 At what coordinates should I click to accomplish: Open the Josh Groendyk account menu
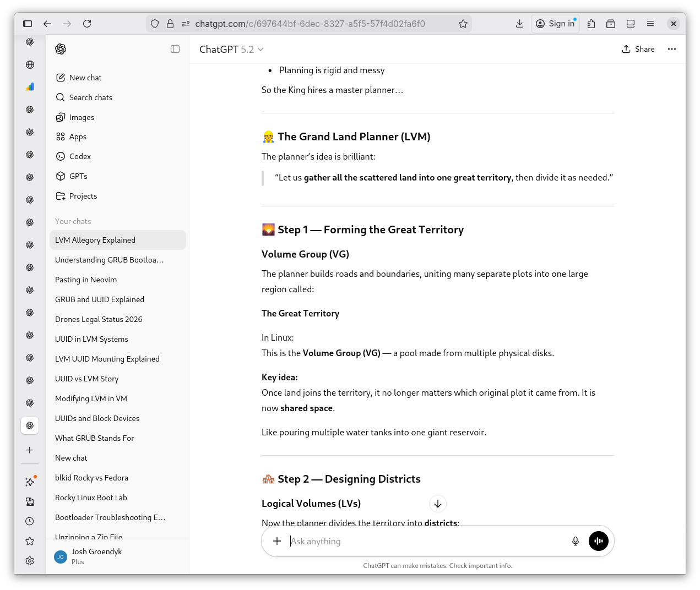pyautogui.click(x=96, y=556)
